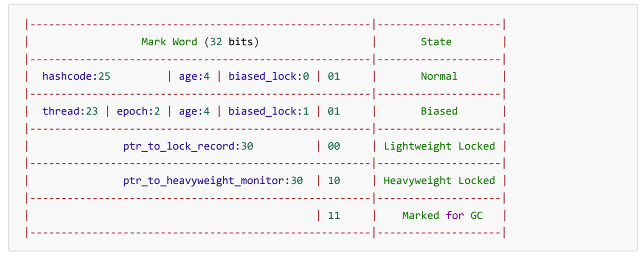This screenshot has height=257, width=644.
Task: Click the "Normal" state label
Action: click(x=439, y=77)
